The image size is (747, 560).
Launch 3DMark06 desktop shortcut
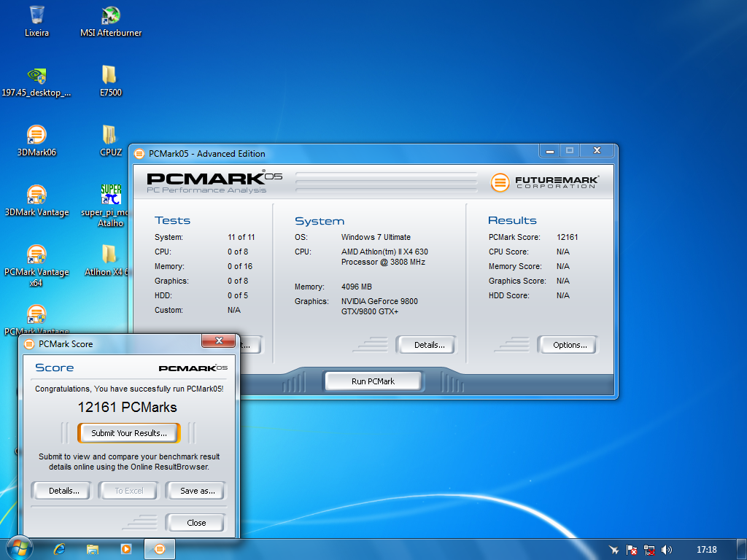[36, 141]
